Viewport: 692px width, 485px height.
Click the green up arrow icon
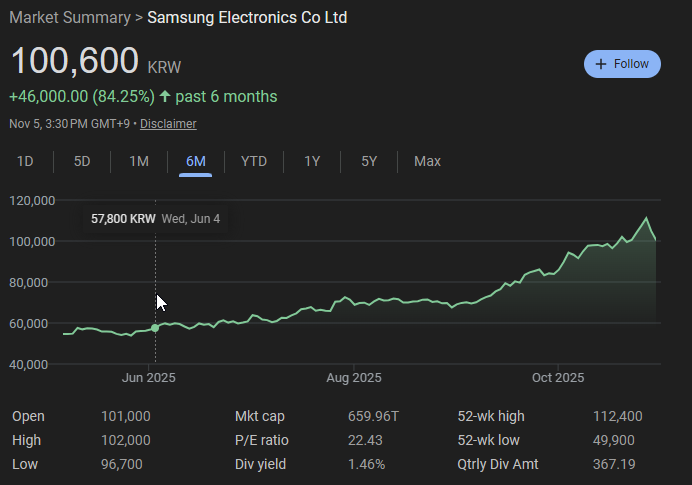165,96
